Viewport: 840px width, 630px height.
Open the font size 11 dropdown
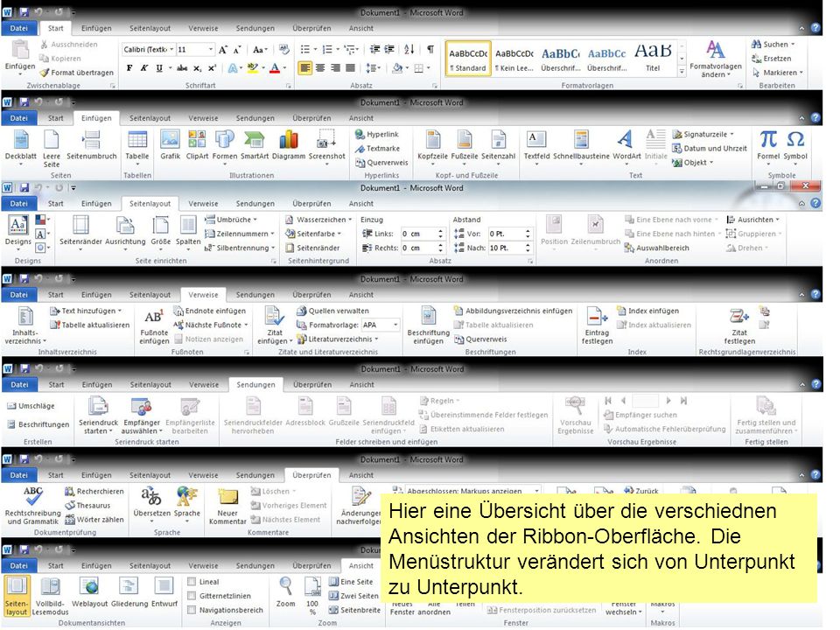click(211, 49)
